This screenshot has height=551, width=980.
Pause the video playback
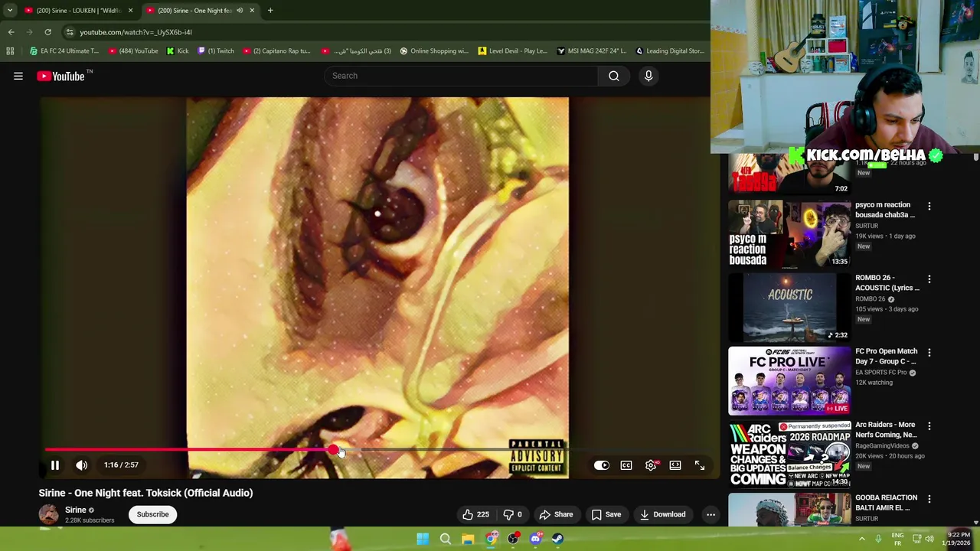tap(55, 465)
